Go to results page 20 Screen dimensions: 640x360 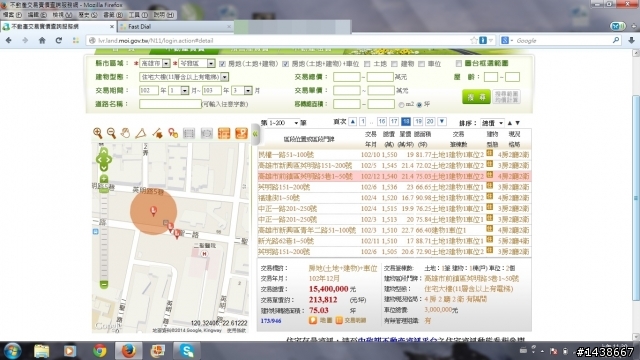(430, 122)
